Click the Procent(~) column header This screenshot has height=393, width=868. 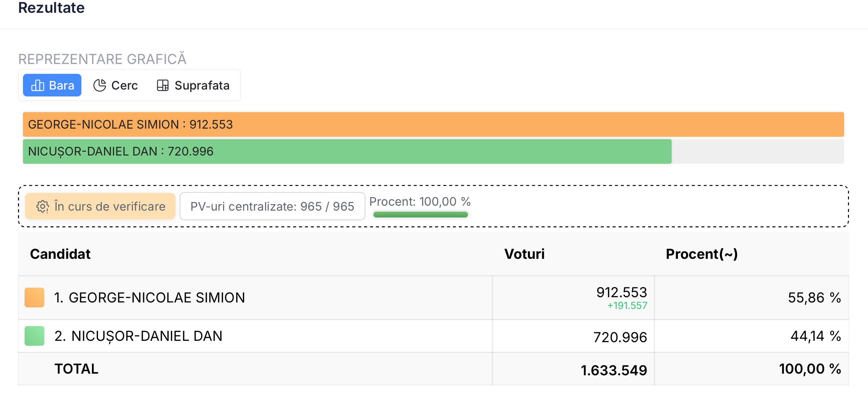(702, 254)
